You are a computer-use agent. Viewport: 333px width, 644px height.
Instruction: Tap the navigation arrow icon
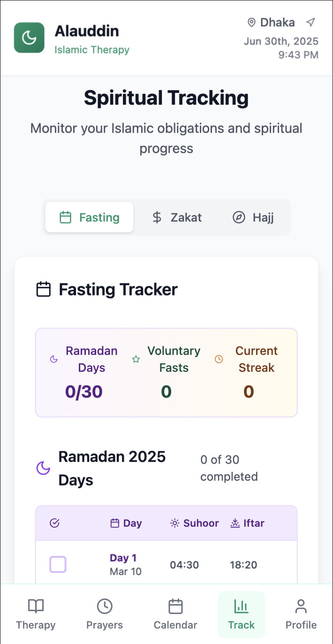tap(310, 22)
